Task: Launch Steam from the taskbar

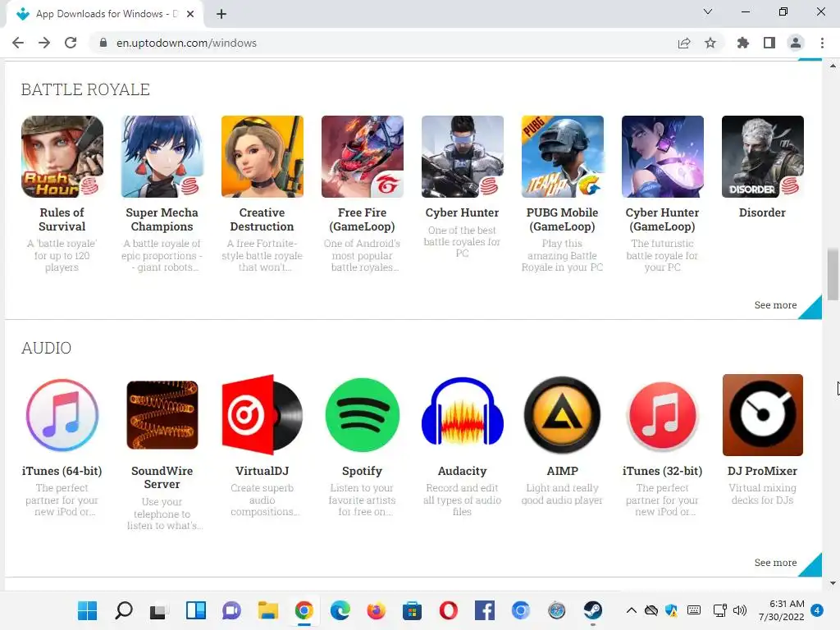Action: (x=592, y=610)
